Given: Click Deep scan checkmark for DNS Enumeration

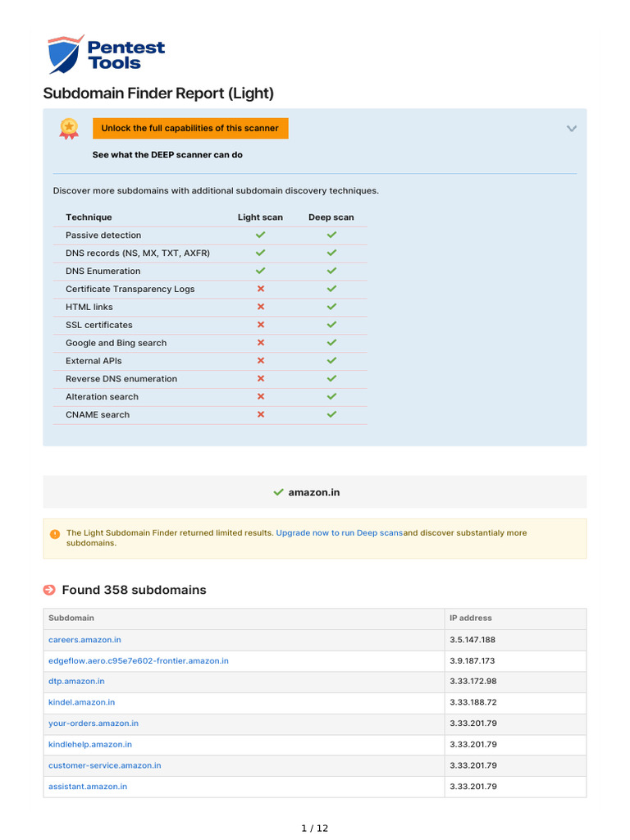Looking at the screenshot, I should tap(331, 271).
